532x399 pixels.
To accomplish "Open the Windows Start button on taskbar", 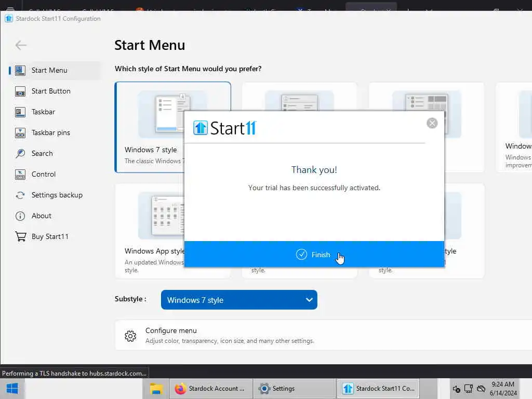I will (12, 389).
